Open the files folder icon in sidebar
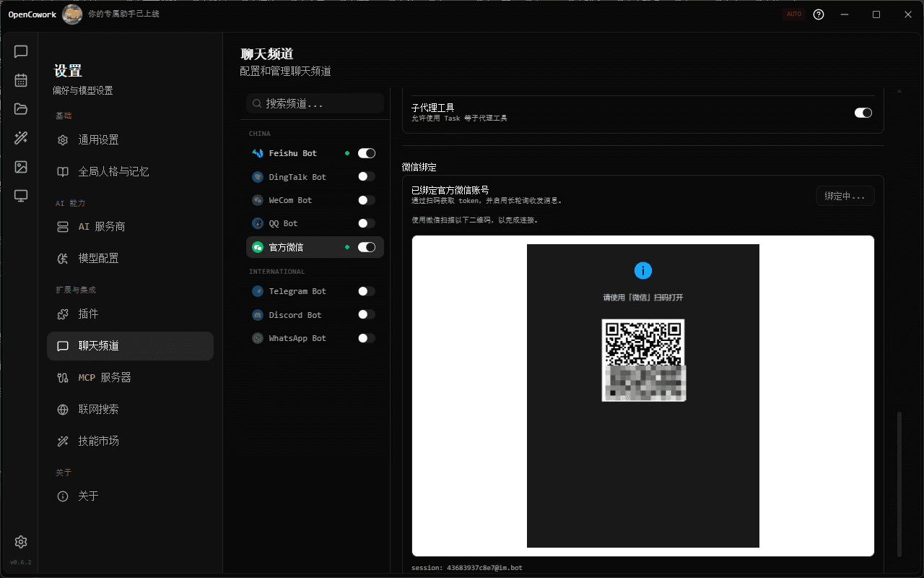The height and width of the screenshot is (578, 924). coord(20,109)
